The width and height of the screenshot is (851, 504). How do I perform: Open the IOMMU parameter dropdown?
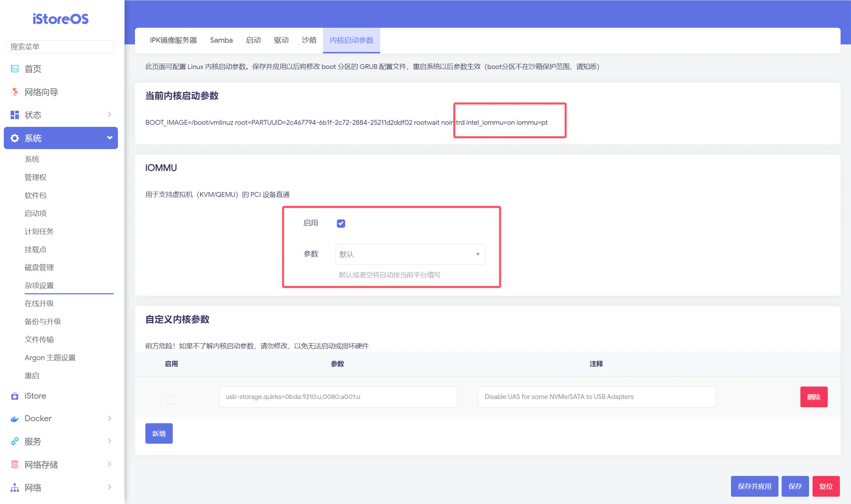click(x=410, y=254)
